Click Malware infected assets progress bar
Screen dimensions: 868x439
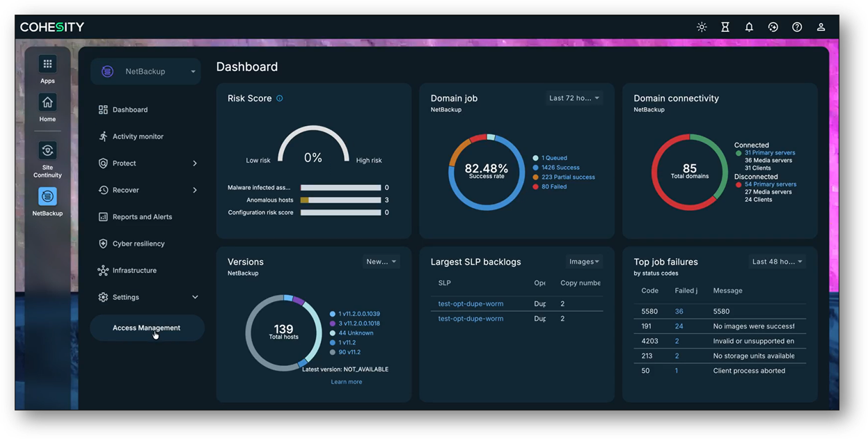coord(340,188)
